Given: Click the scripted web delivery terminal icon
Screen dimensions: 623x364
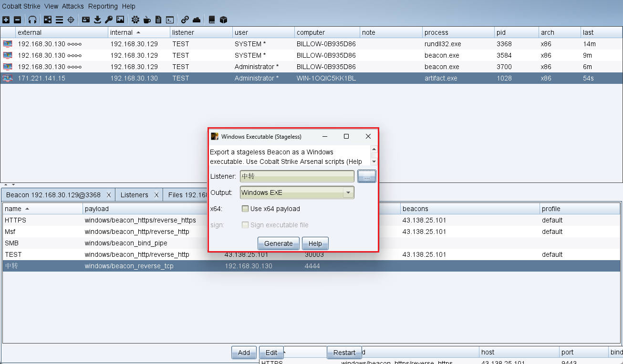Looking at the screenshot, I should click(170, 20).
